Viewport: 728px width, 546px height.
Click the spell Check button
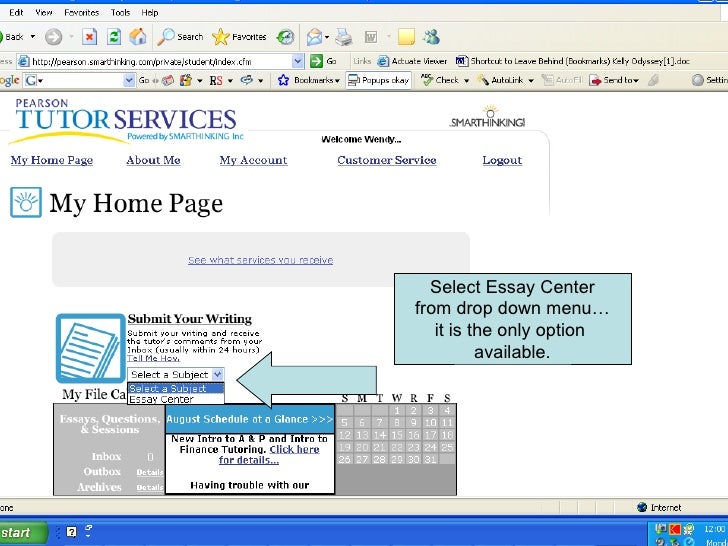[441, 80]
